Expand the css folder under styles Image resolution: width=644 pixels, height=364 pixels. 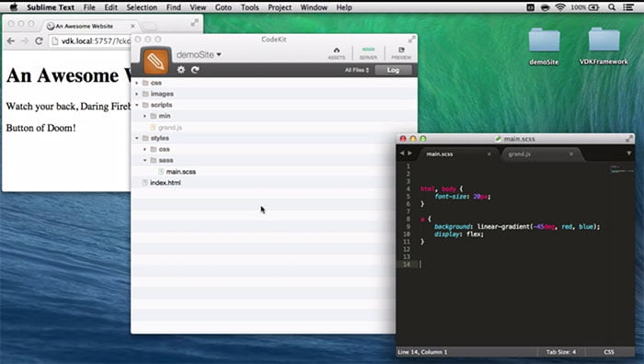145,150
